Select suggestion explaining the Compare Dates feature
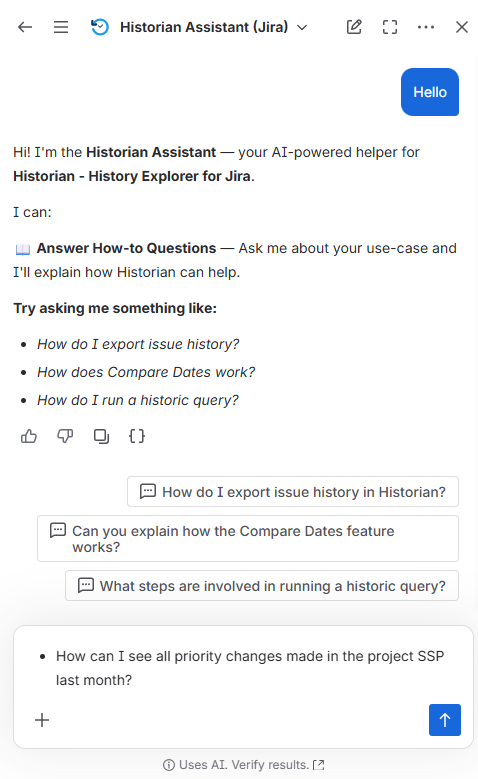The image size is (478, 779). (248, 539)
